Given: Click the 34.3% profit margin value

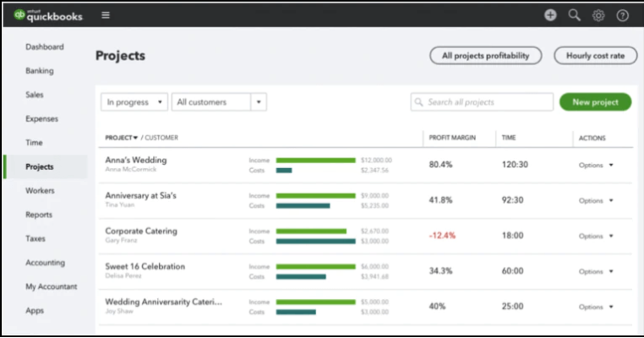Looking at the screenshot, I should click(x=440, y=271).
